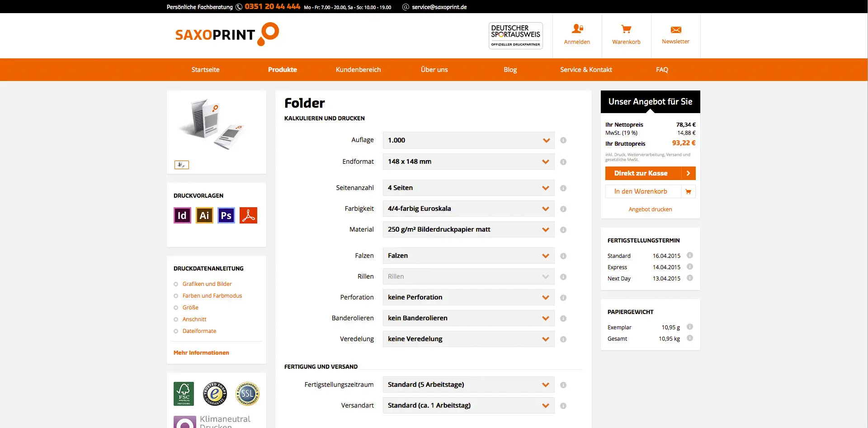
Task: Show info tooltip next to Auflage
Action: (563, 140)
